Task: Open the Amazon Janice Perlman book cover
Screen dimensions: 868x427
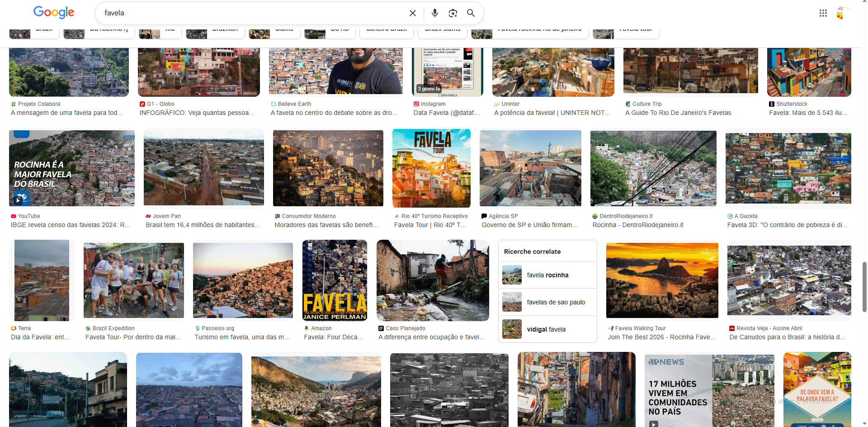Action: coord(335,280)
